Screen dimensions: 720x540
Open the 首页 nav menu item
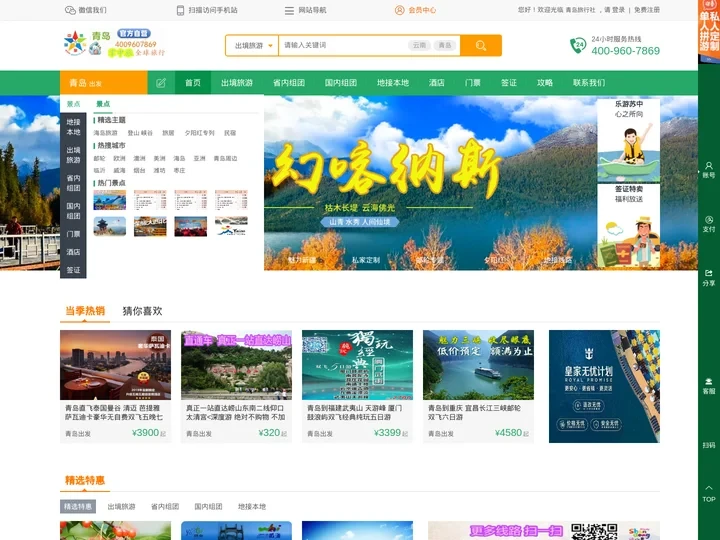[x=193, y=83]
